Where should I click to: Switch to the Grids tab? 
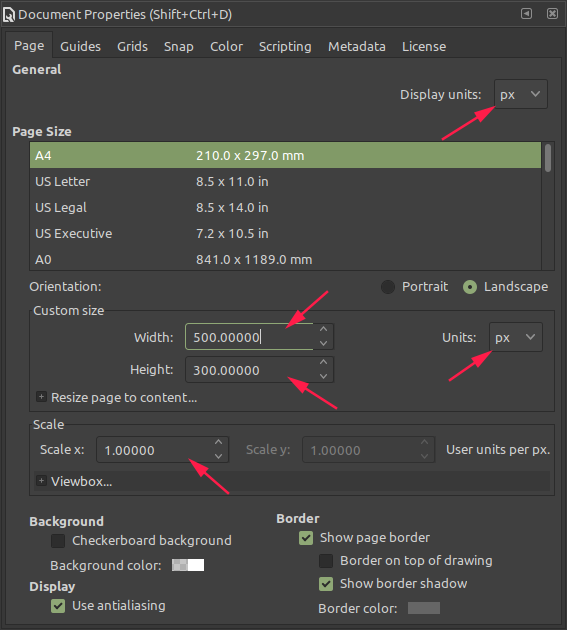(x=132, y=47)
